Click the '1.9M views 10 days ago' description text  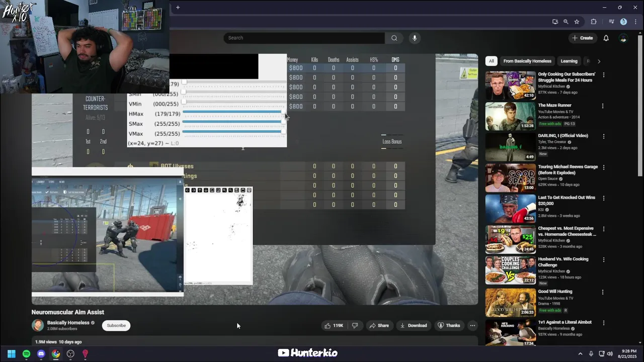58,342
